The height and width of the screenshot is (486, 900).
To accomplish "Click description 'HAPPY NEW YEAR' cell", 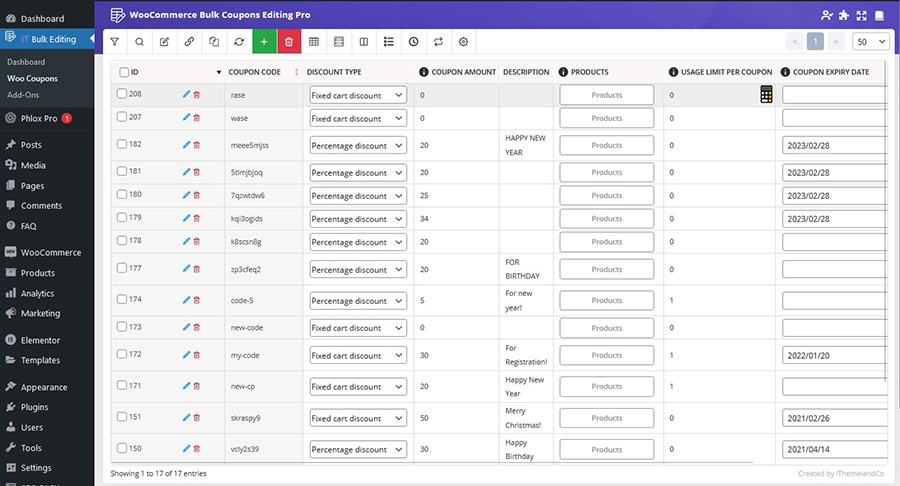I will click(526, 145).
